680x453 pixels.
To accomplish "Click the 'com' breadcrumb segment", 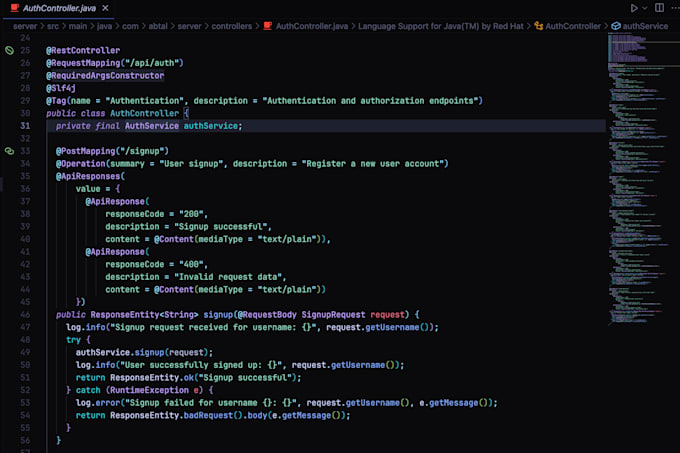I will point(130,26).
